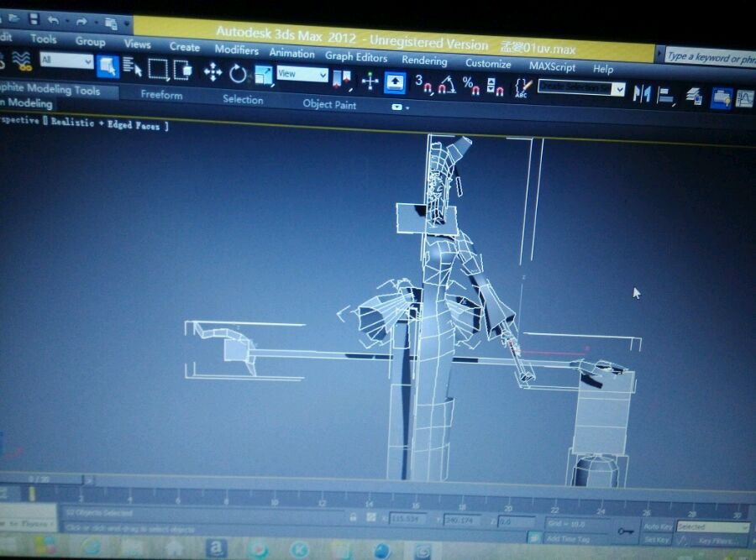Switch to the Freeform ribbon tab
Viewport: 756px width, 560px height.
coord(161,95)
